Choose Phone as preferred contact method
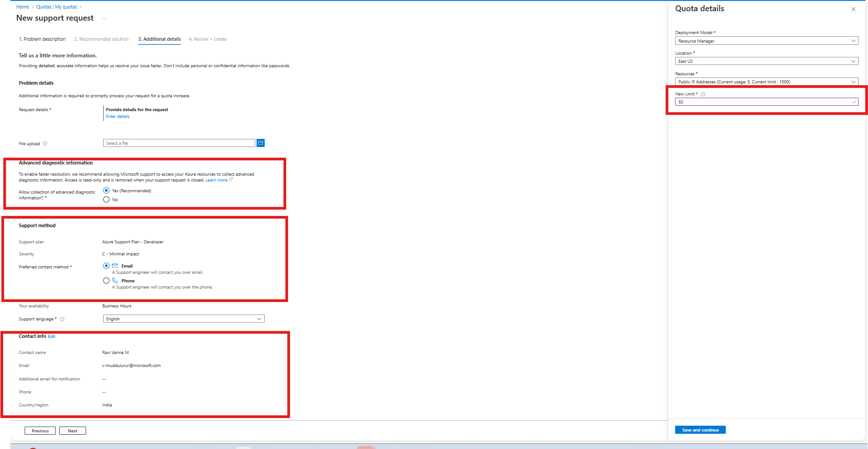Image resolution: width=868 pixels, height=449 pixels. click(x=106, y=281)
